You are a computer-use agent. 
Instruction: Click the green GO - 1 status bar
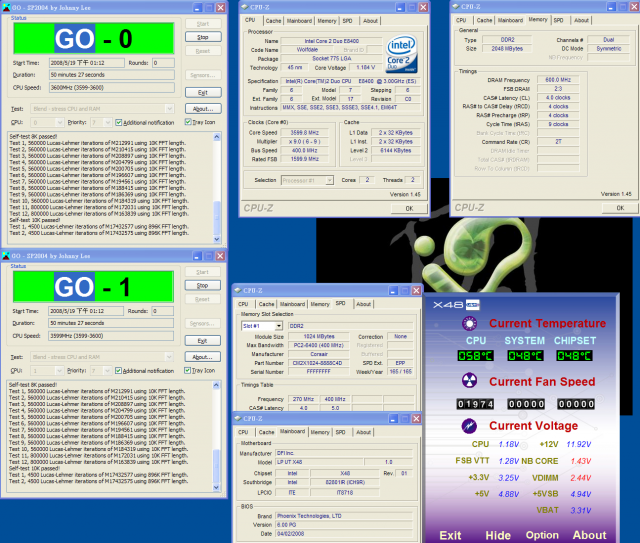click(x=93, y=287)
